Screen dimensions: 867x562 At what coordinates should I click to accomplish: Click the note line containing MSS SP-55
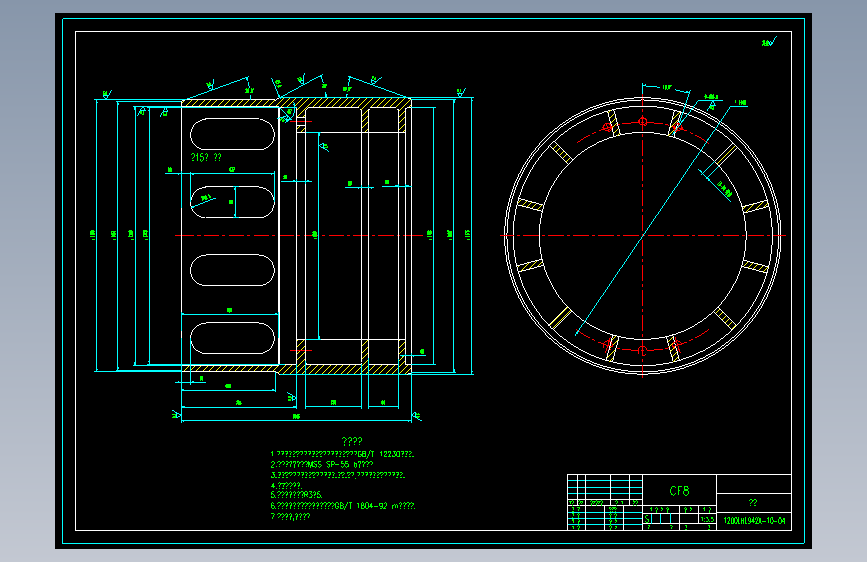[x=322, y=465]
